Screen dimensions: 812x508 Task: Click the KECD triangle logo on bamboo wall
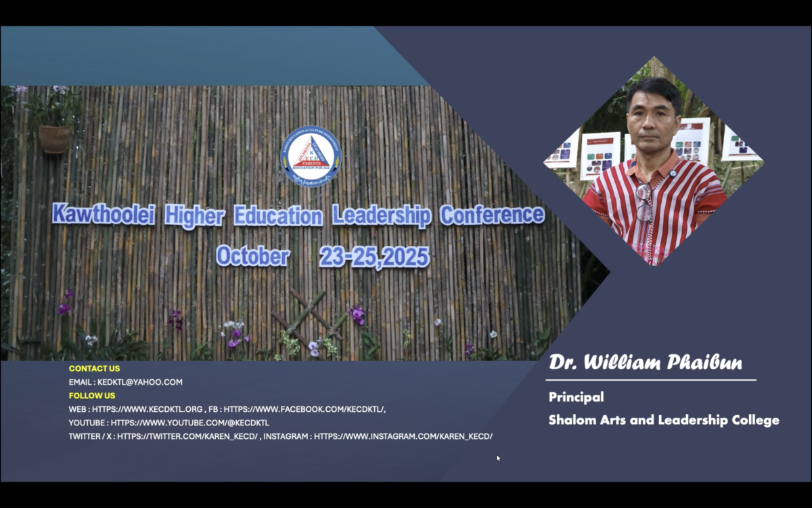tap(311, 156)
